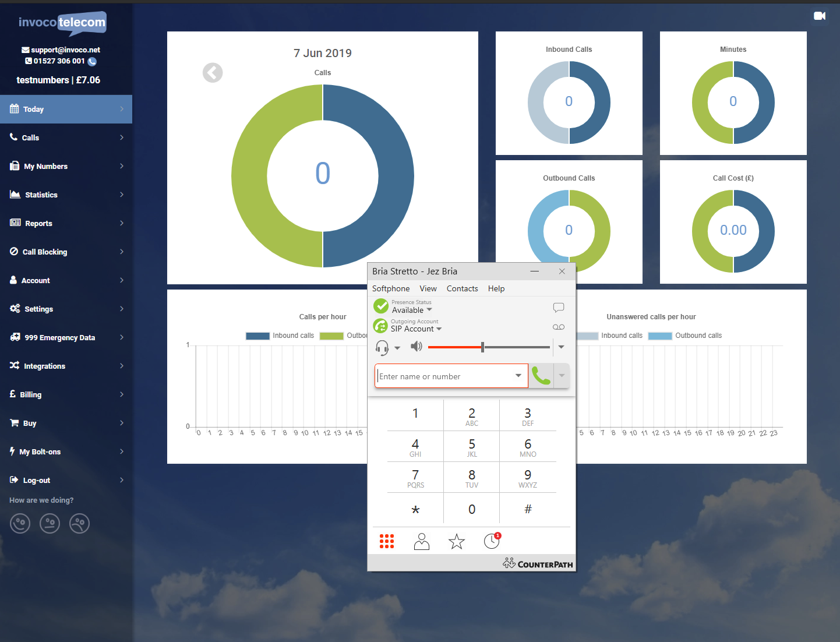Viewport: 840px width, 642px height.
Task: Open Statistics in the sidebar
Action: tap(41, 195)
